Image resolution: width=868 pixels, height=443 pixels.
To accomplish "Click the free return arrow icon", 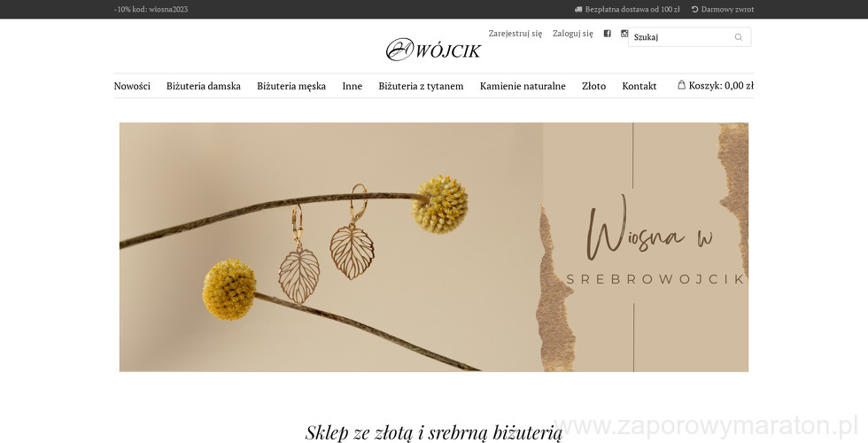I will [x=694, y=10].
